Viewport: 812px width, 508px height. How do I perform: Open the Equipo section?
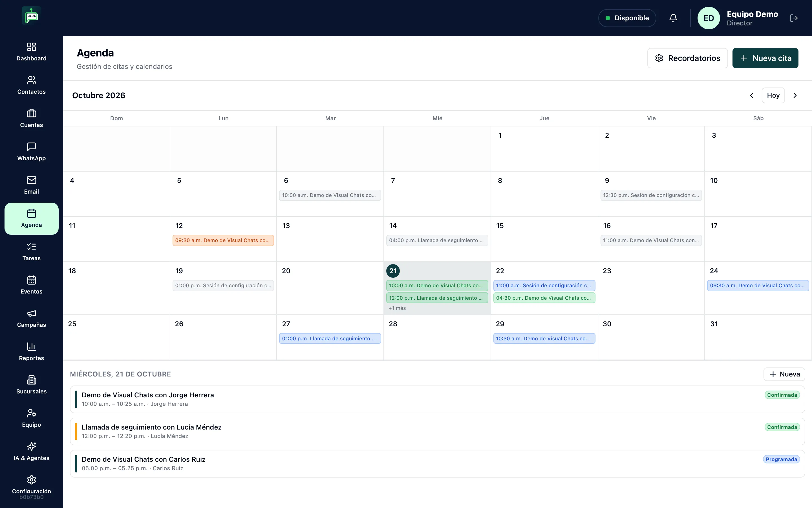click(32, 418)
